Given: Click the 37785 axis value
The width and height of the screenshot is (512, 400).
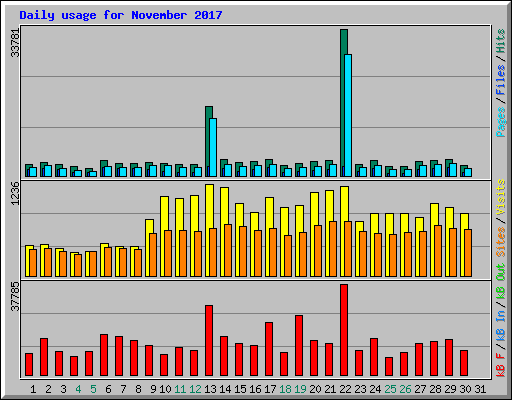Looking at the screenshot, I should click(x=15, y=296).
